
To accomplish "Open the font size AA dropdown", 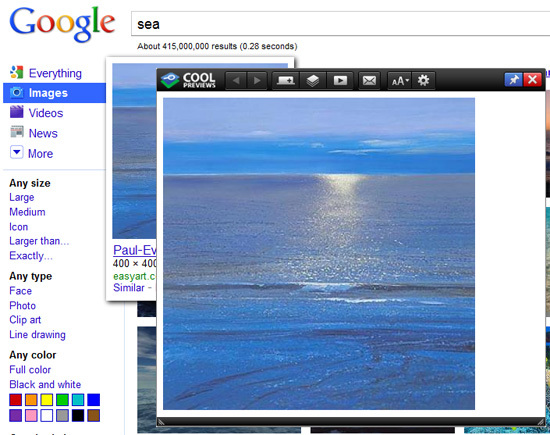I will coord(400,81).
